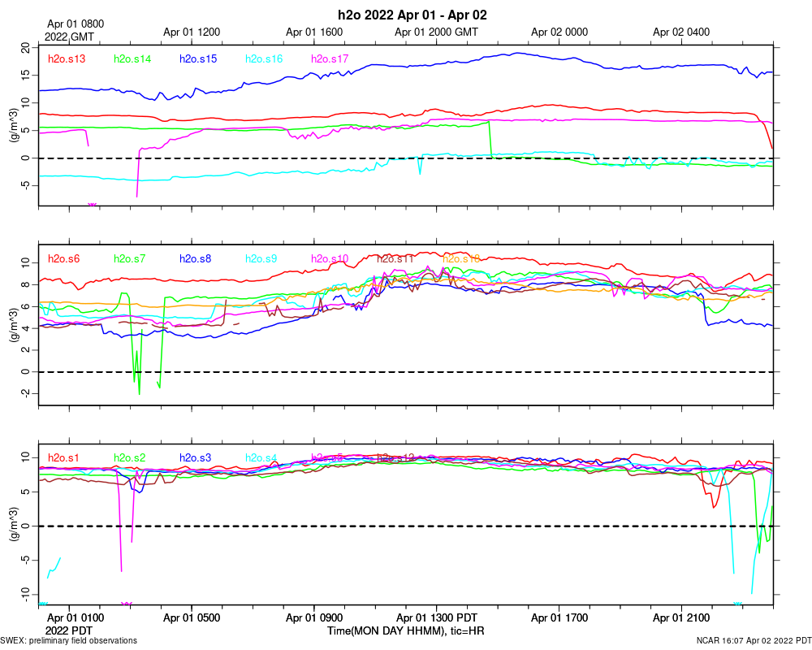Screen dimensions: 812x650
Task: Click the (g/m^3) y-axis label of the h2o.s13 panel
Action: pos(14,125)
